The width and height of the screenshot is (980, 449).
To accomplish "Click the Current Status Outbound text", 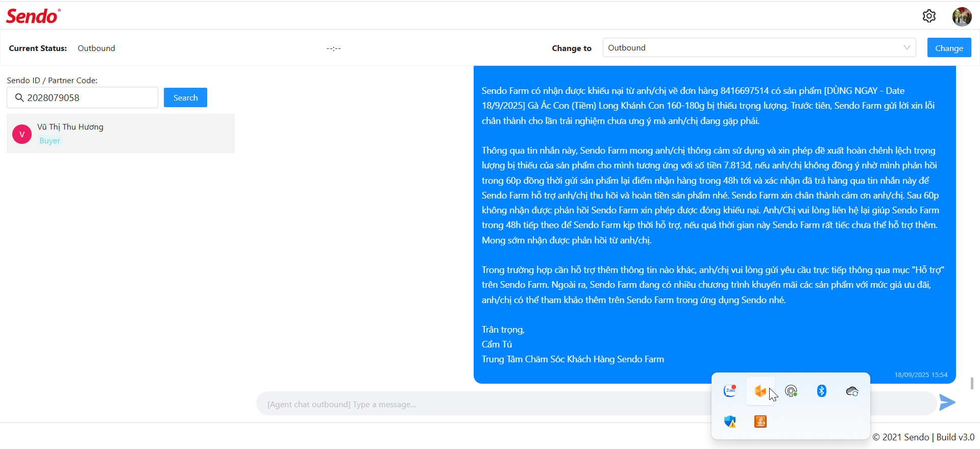I will [96, 48].
